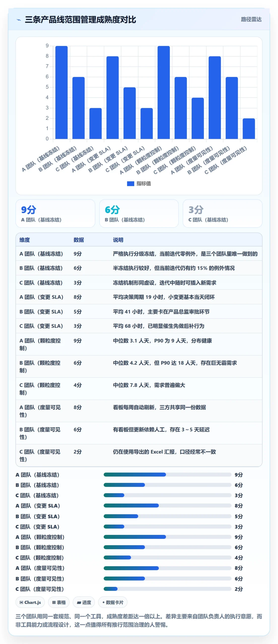Click description 平均决策周期 19 小时

pyautogui.click(x=164, y=297)
